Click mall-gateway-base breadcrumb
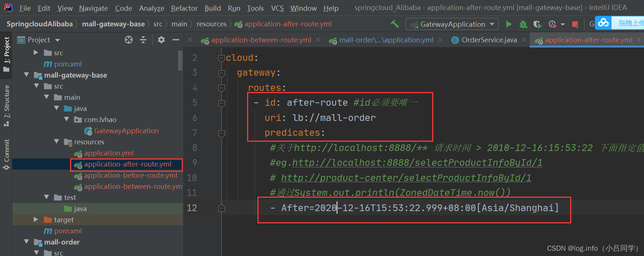The width and height of the screenshot is (644, 256). [x=114, y=24]
